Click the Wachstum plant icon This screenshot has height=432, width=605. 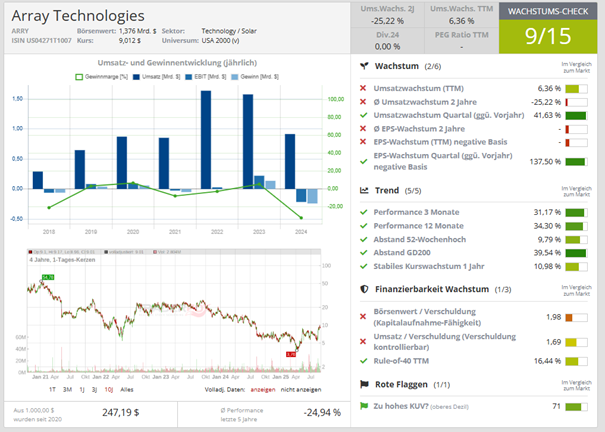(364, 66)
